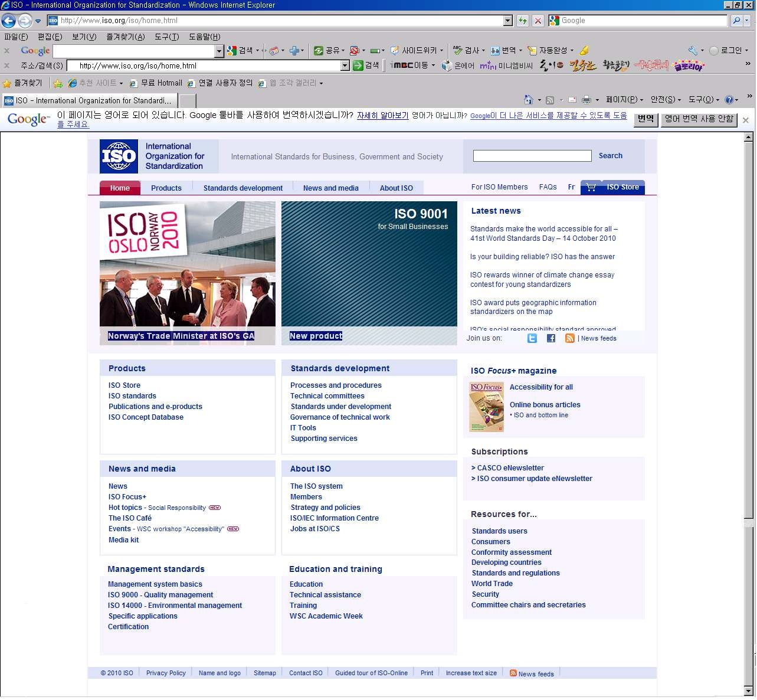
Task: Click the browser Back arrow button
Action: (x=8, y=21)
